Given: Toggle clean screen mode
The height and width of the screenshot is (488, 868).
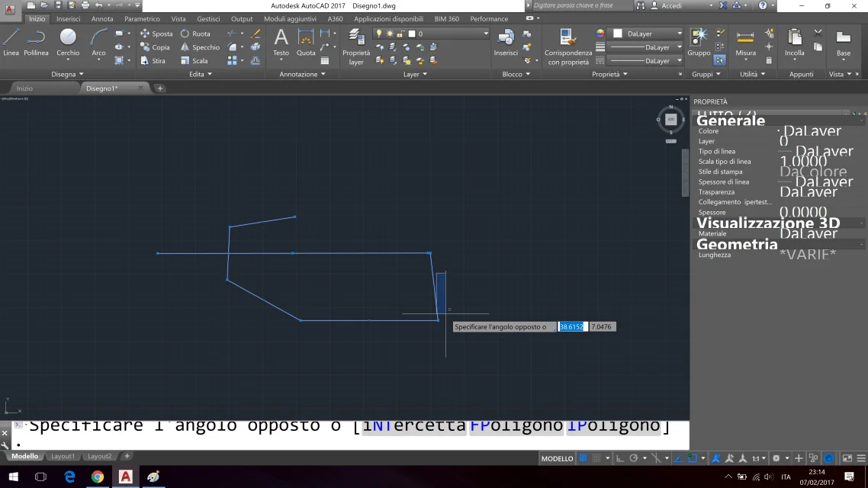Looking at the screenshot, I should point(847,458).
